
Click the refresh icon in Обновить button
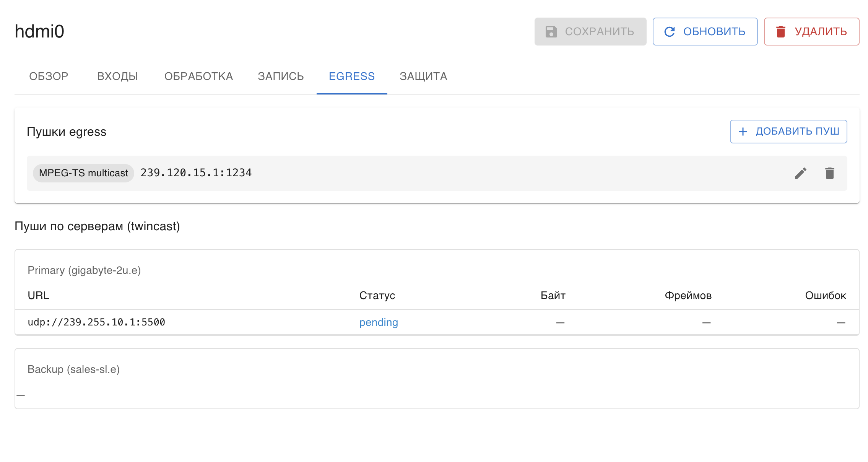click(x=670, y=32)
